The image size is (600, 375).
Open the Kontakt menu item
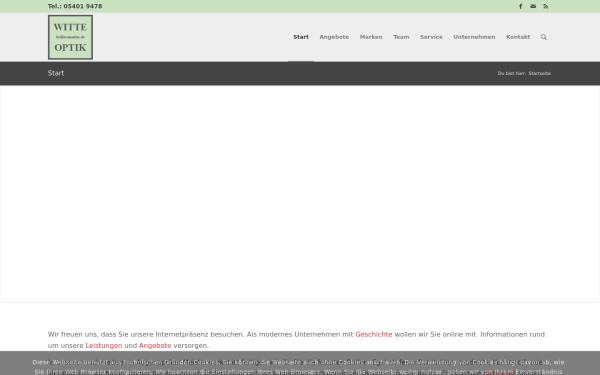coord(518,37)
